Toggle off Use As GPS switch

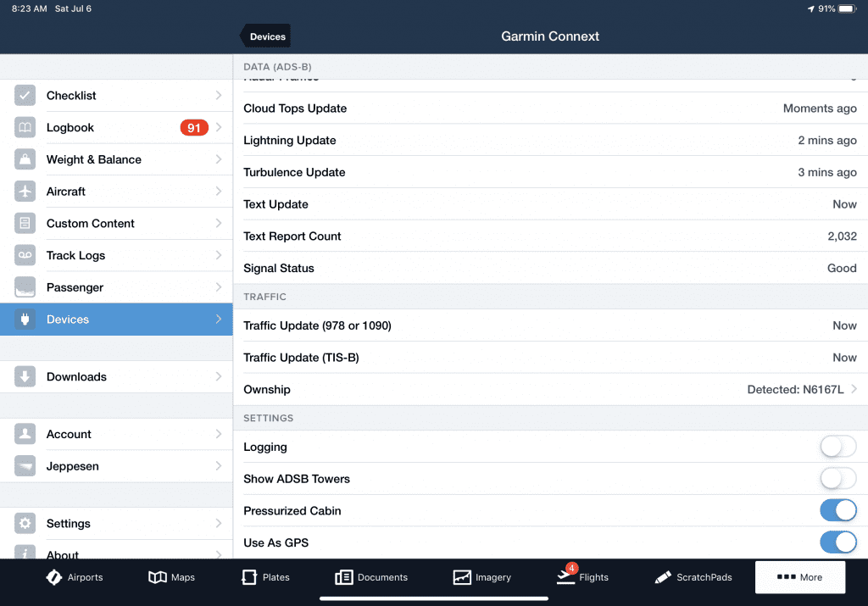pyautogui.click(x=837, y=542)
